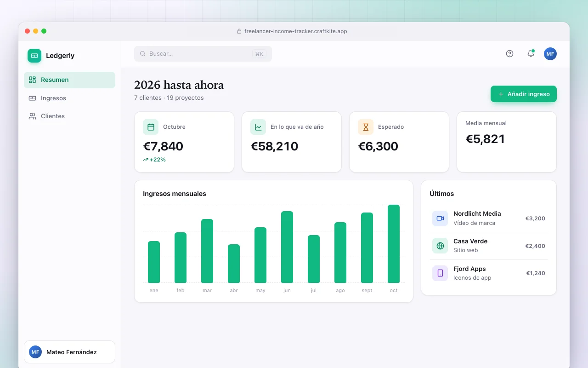Viewport: 588px width, 368px height.
Task: Click the Ledgerly logo icon
Action: [x=34, y=56]
